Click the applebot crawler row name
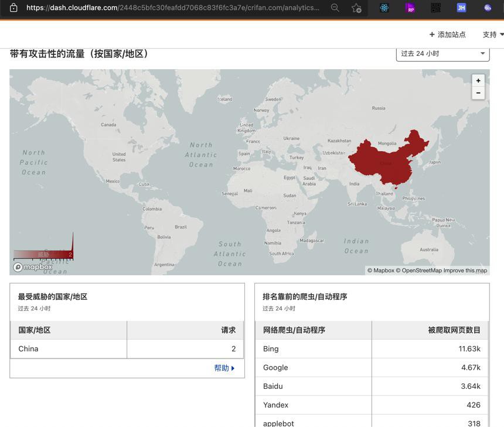Image resolution: width=504 pixels, height=427 pixels. click(278, 423)
